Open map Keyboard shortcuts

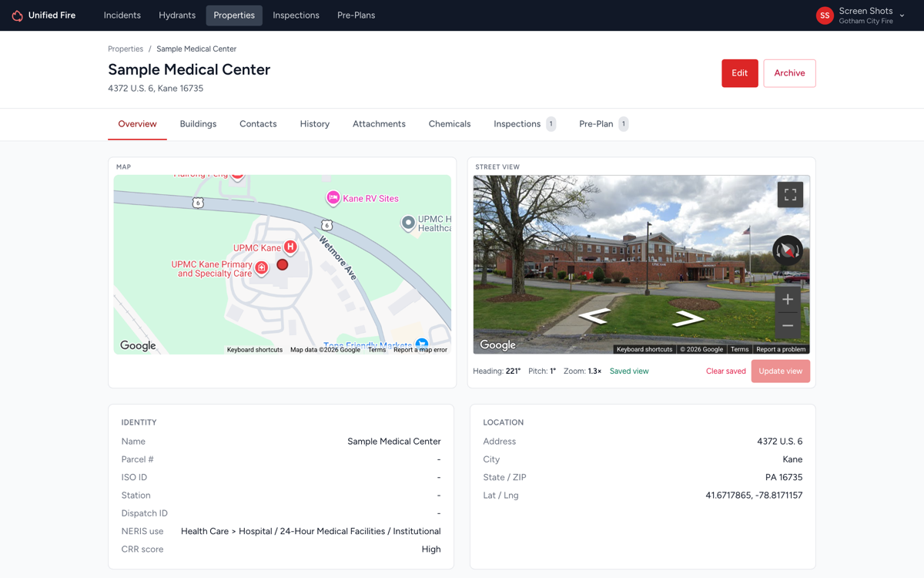255,350
